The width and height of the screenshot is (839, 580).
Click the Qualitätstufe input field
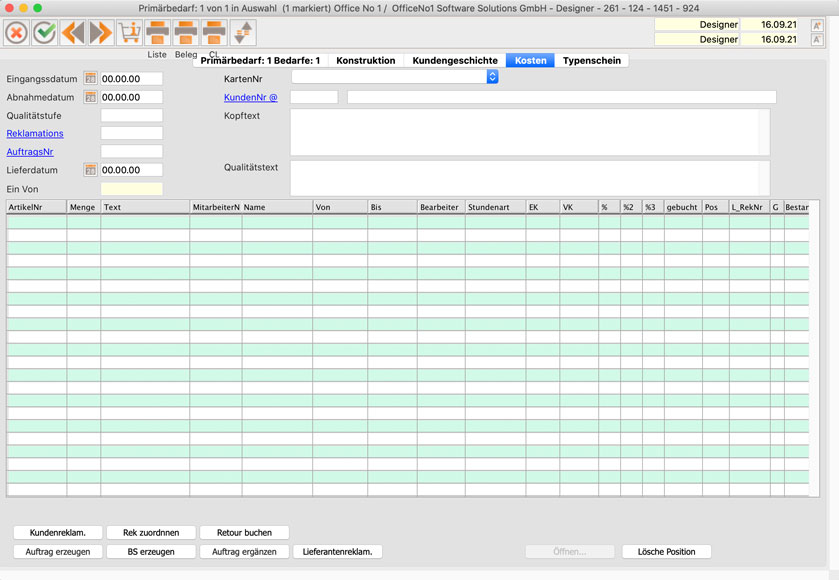pos(132,115)
